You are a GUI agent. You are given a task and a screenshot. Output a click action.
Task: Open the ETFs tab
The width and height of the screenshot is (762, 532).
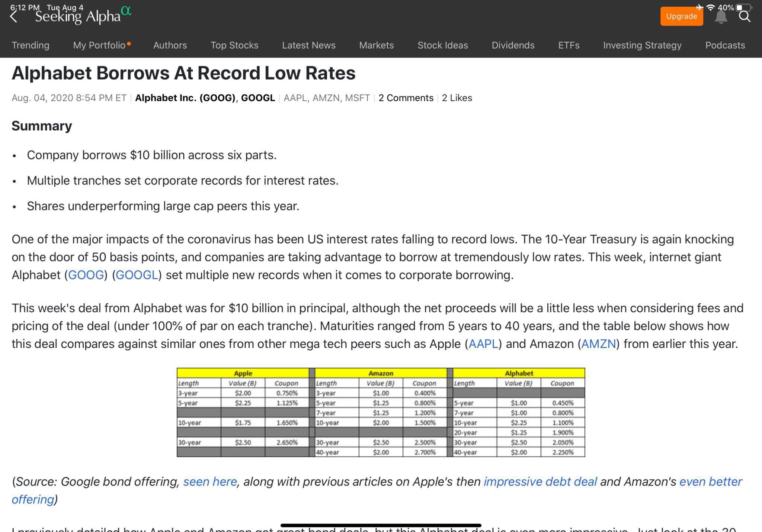pyautogui.click(x=569, y=45)
